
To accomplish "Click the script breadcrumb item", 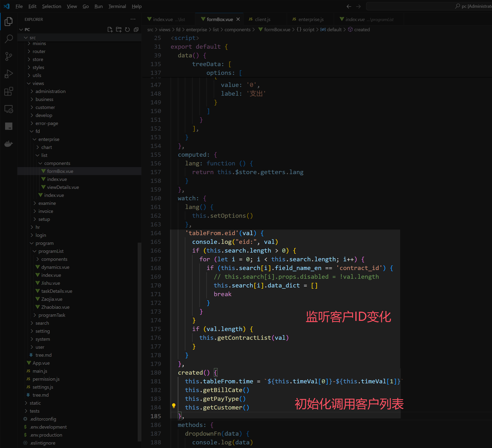I will coord(306,30).
